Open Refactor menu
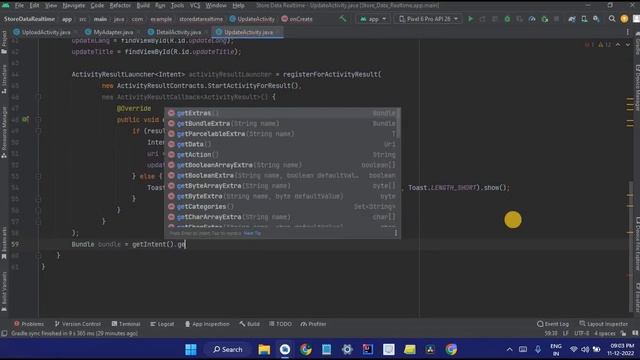 pos(120,5)
